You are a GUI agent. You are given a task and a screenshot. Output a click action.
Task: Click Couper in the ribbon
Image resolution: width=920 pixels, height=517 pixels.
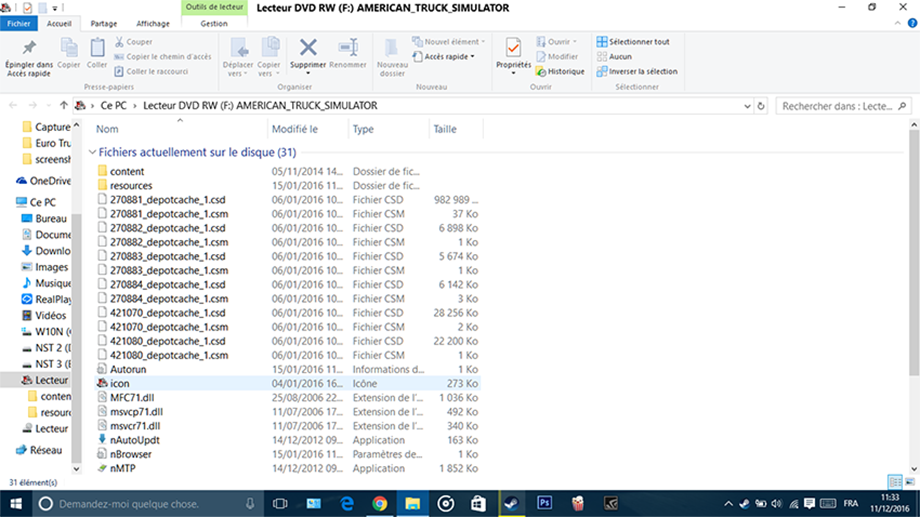(x=134, y=42)
